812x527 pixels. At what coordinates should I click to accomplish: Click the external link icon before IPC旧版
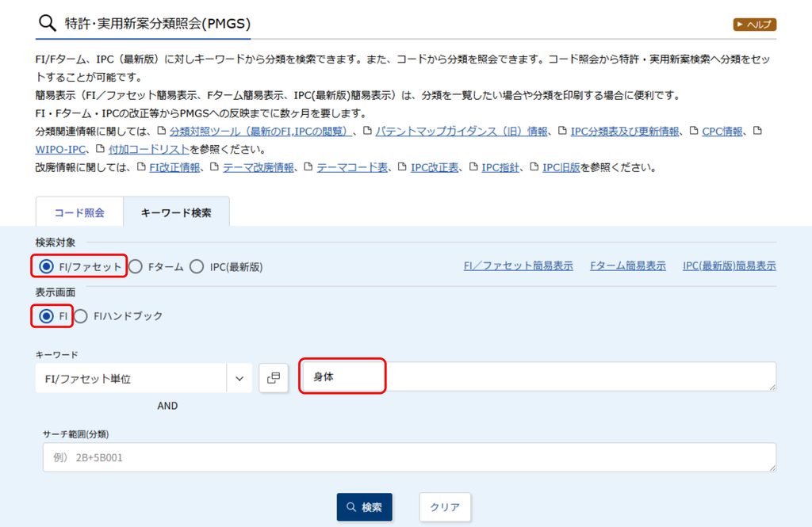(534, 167)
